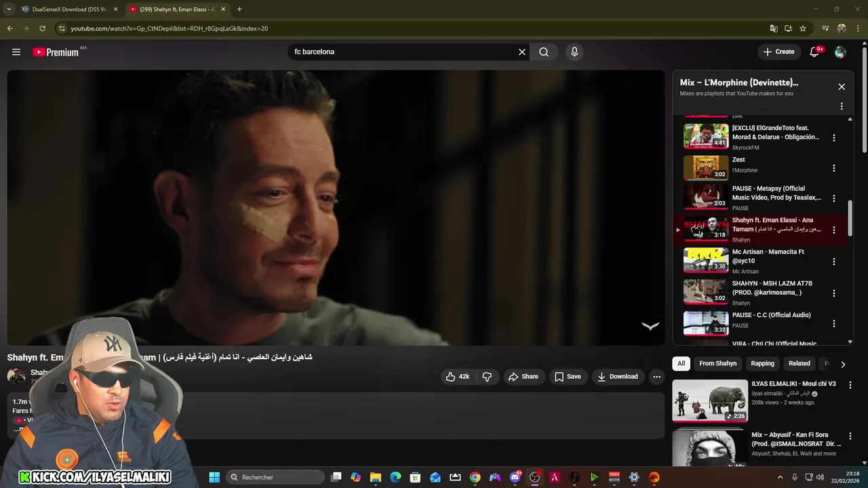Image resolution: width=868 pixels, height=488 pixels.
Task: Open Chrome media controls icon
Action: 825,28
